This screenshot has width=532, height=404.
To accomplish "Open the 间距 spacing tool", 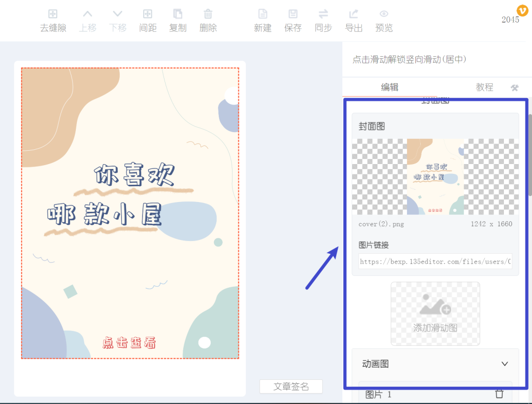I will 148,14.
